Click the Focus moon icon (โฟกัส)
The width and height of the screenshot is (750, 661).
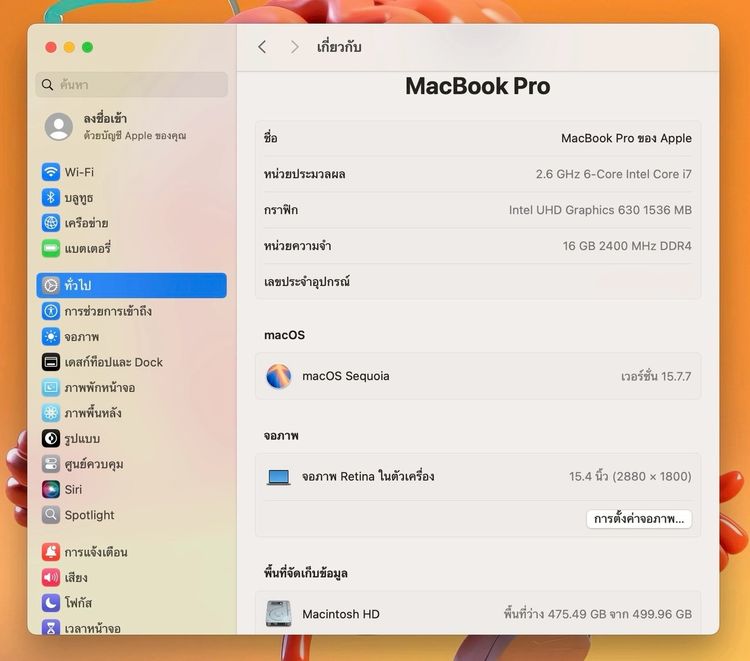[x=51, y=603]
